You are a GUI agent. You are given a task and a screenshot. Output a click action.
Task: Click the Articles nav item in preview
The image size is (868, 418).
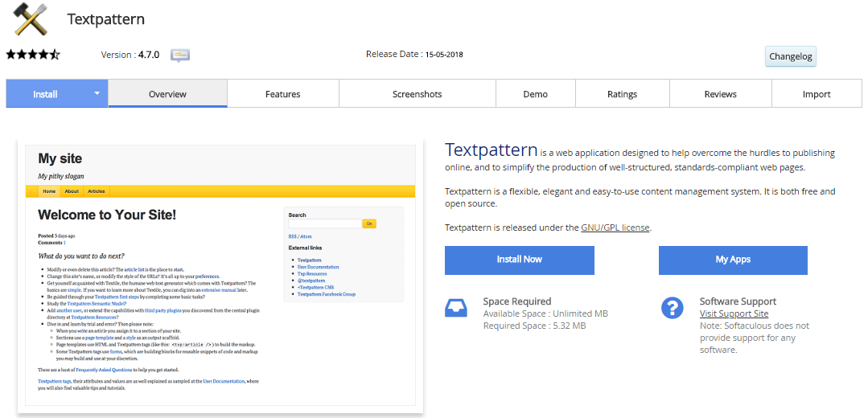97,191
